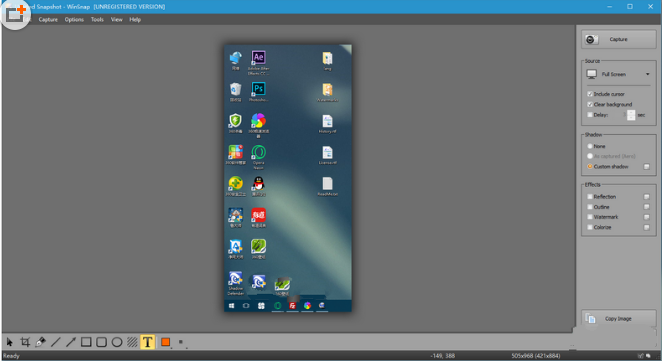Open Custom shadow settings button
Screen dimensions: 662x361
(x=646, y=167)
